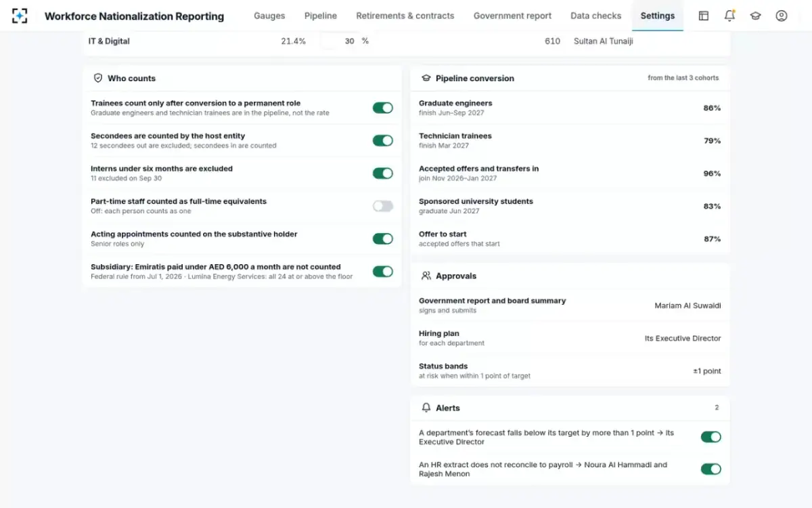812x508 pixels.
Task: Click the Sponsored university students 83% rate
Action: point(712,206)
